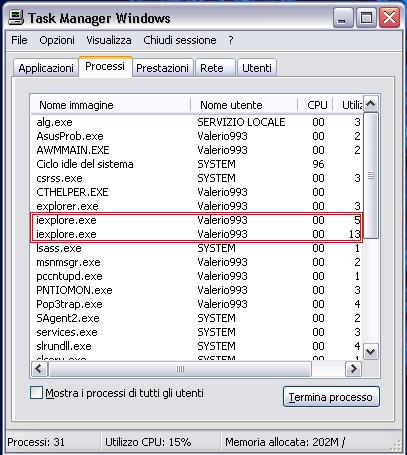Screen dimensions: 407x455
Task: Select the services.exe process
Action: pos(197,332)
